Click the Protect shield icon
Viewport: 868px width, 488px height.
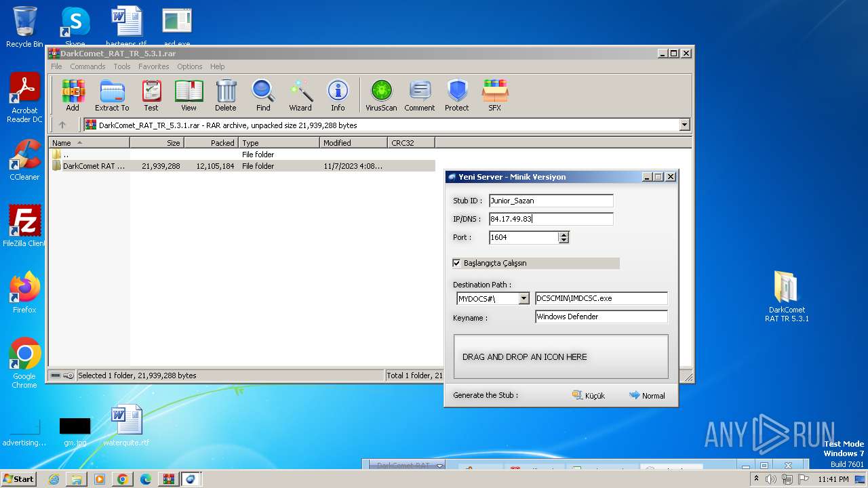457,96
